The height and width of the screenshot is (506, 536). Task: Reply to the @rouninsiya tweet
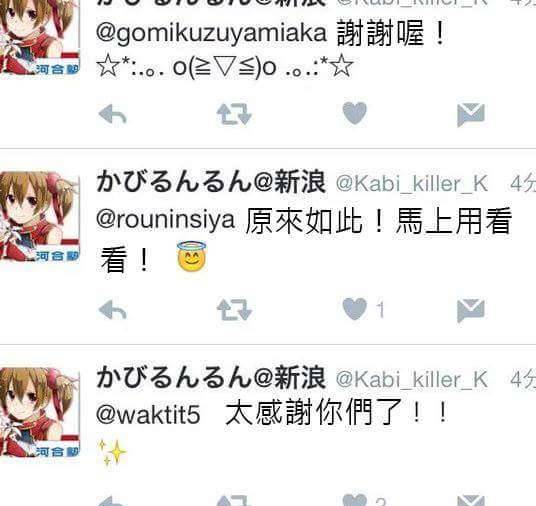pos(112,310)
